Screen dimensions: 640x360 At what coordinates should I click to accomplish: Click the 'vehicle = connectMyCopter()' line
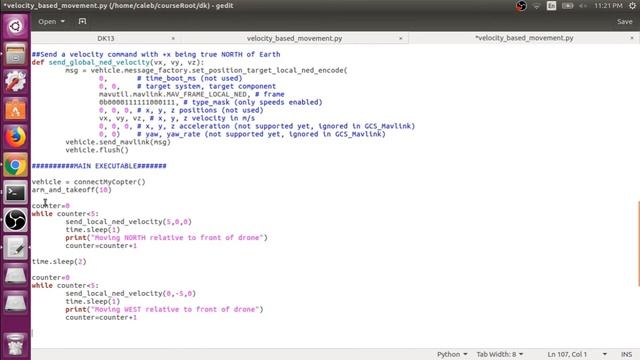coord(89,182)
